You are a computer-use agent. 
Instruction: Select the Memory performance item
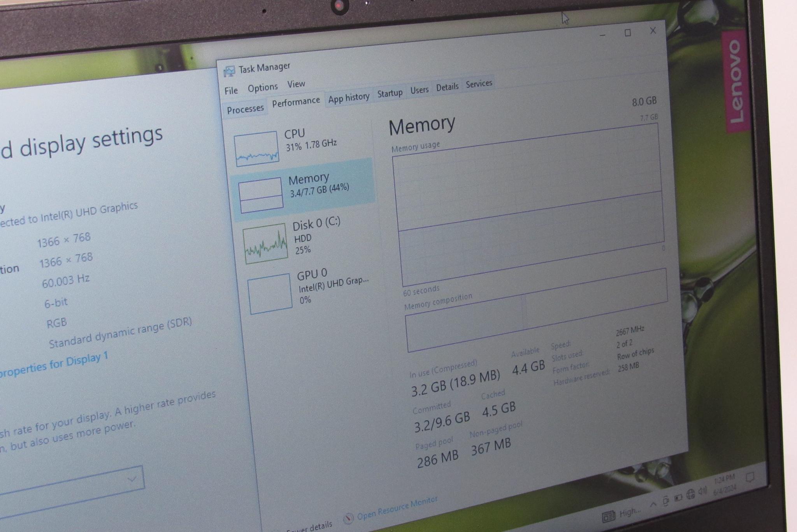[304, 189]
